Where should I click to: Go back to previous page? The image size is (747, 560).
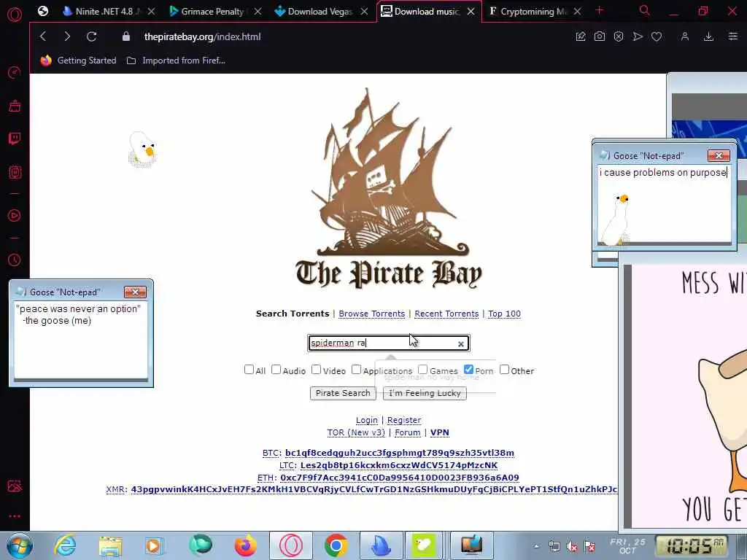click(43, 36)
